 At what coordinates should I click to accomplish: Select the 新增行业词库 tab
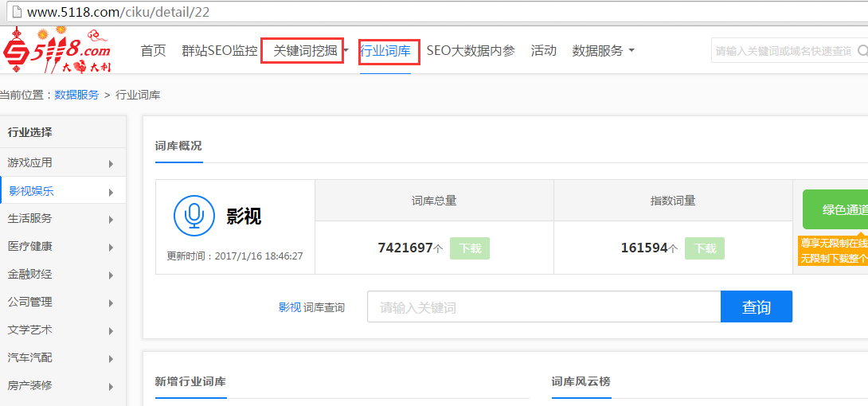click(190, 381)
